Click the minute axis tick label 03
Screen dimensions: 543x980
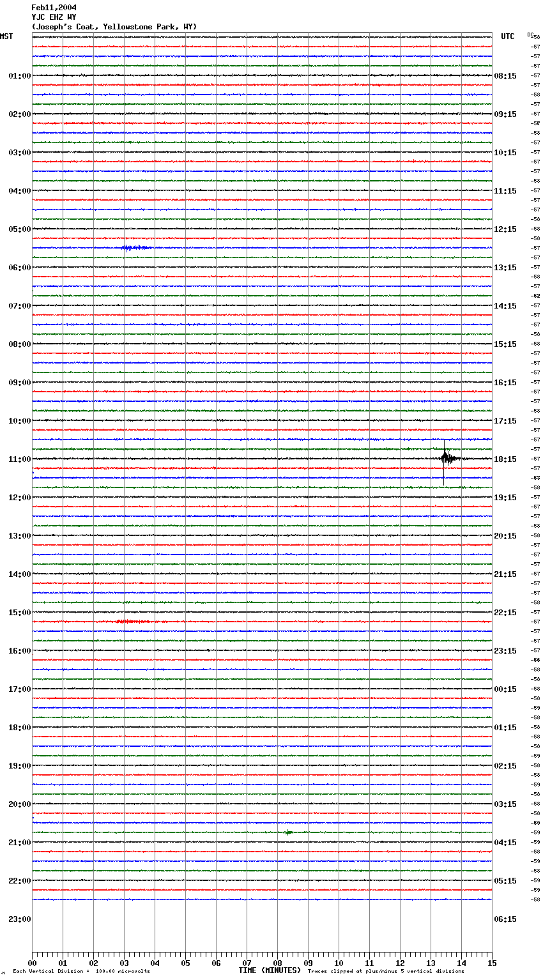click(x=124, y=963)
